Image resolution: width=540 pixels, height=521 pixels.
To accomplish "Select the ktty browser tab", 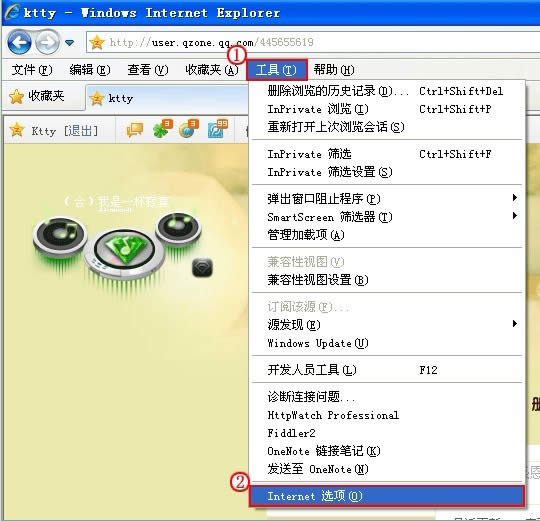I will (121, 98).
